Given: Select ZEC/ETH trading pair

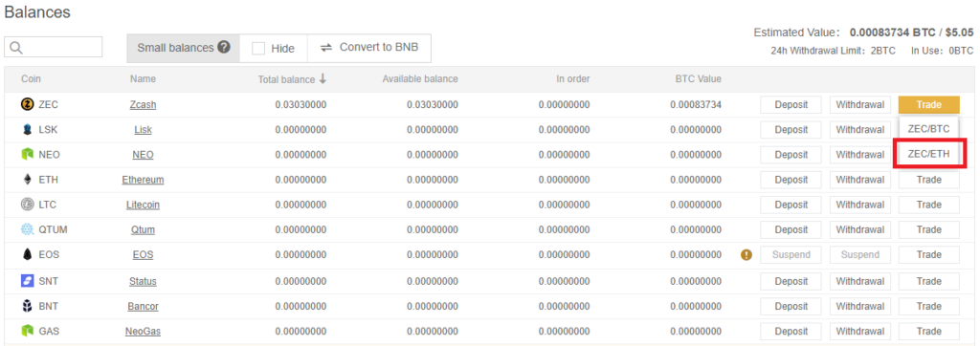Looking at the screenshot, I should (x=928, y=154).
